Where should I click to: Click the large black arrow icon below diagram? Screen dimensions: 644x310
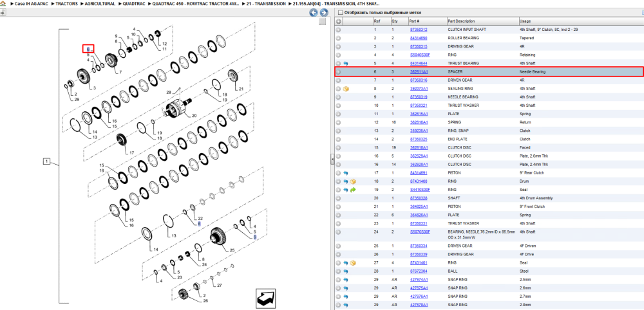tap(265, 298)
